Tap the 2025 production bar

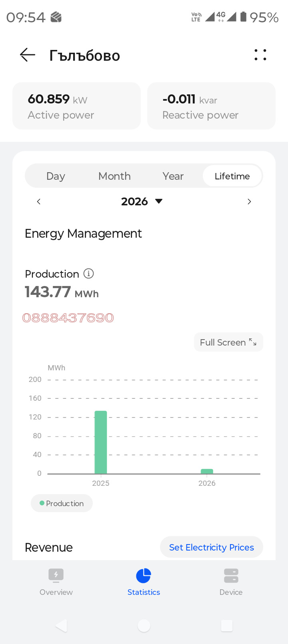pos(101,442)
